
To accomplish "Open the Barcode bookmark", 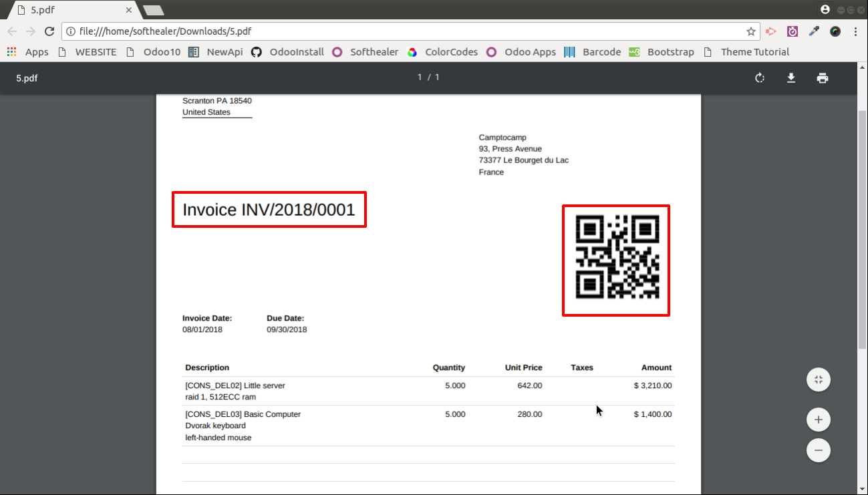I will pyautogui.click(x=593, y=52).
